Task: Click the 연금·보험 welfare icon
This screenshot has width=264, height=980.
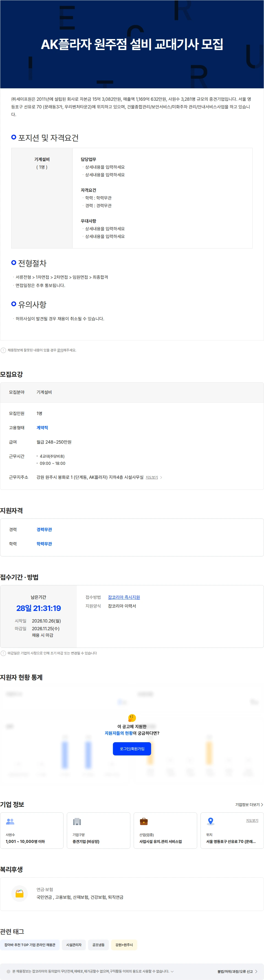Action: (x=20, y=894)
